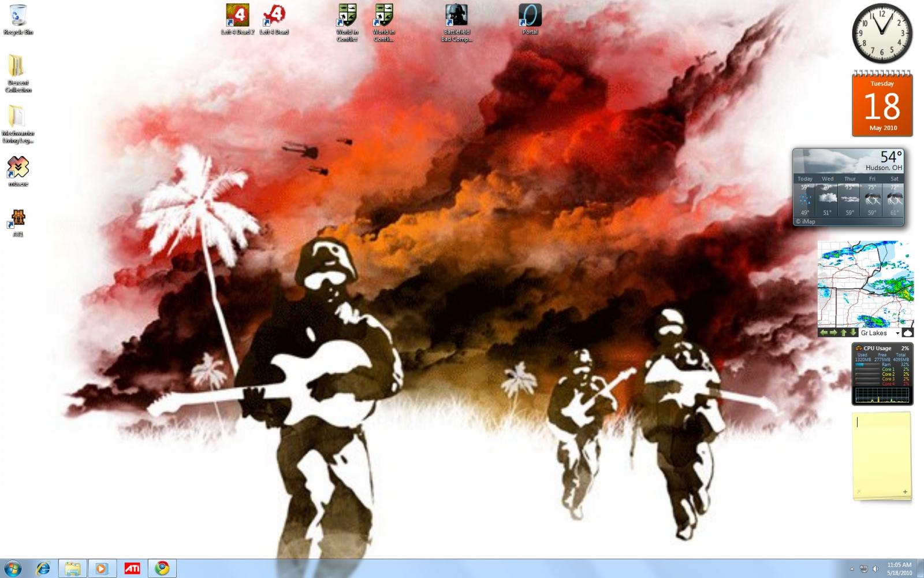This screenshot has height=578, width=924.
Task: Open the Descent Collection folder
Action: (x=18, y=73)
